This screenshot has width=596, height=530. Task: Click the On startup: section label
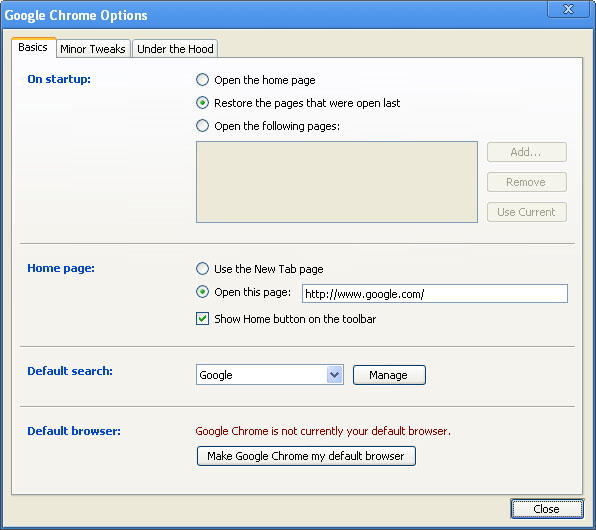pyautogui.click(x=59, y=79)
